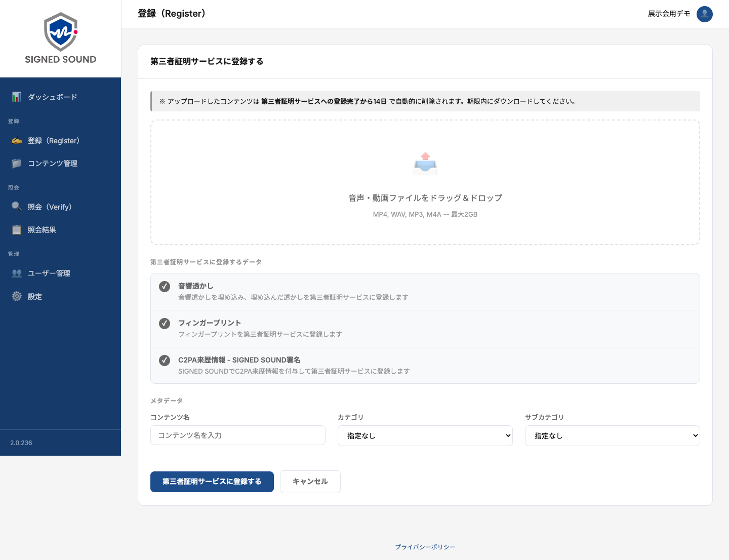Click the 展示会用デモ user name
Image resolution: width=729 pixels, height=560 pixels.
(669, 14)
